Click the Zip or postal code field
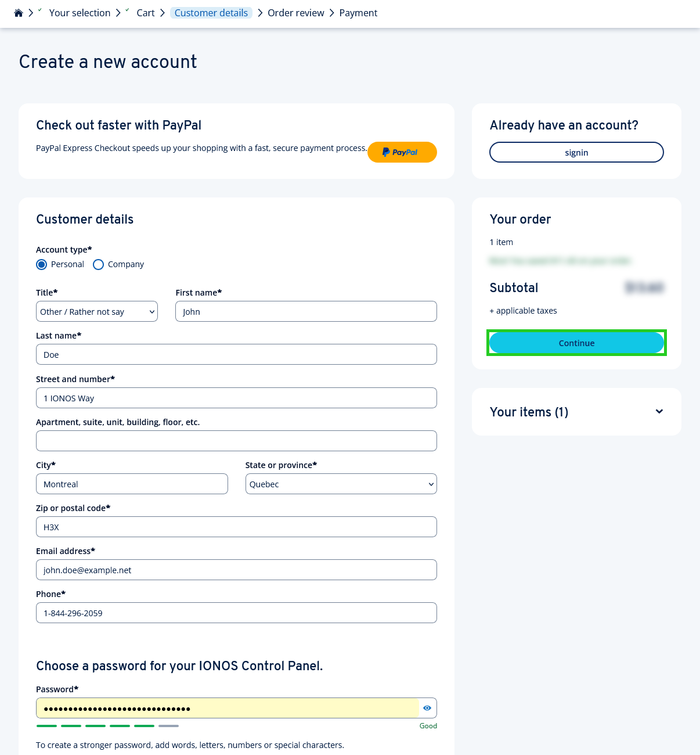This screenshot has width=700, height=755. click(x=236, y=527)
